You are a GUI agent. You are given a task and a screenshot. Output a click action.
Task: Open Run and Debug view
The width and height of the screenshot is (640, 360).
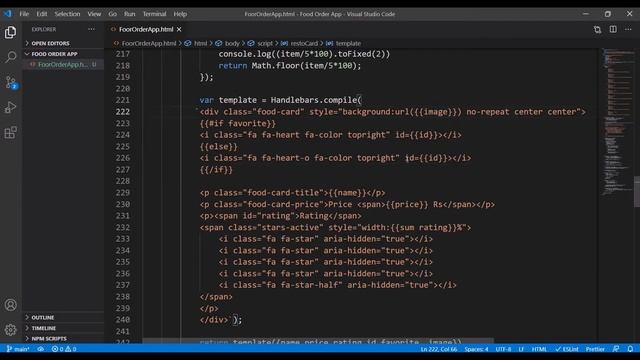click(11, 107)
